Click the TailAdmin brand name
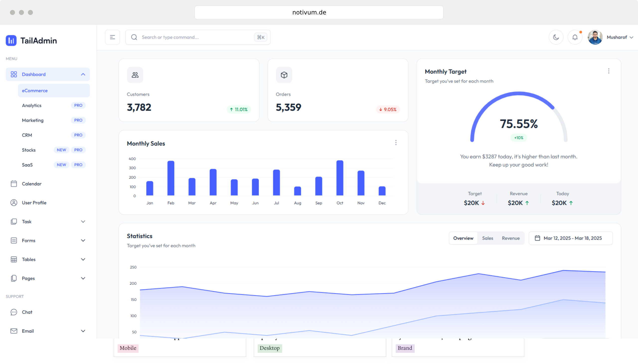This screenshot has height=364, width=638. 39,41
